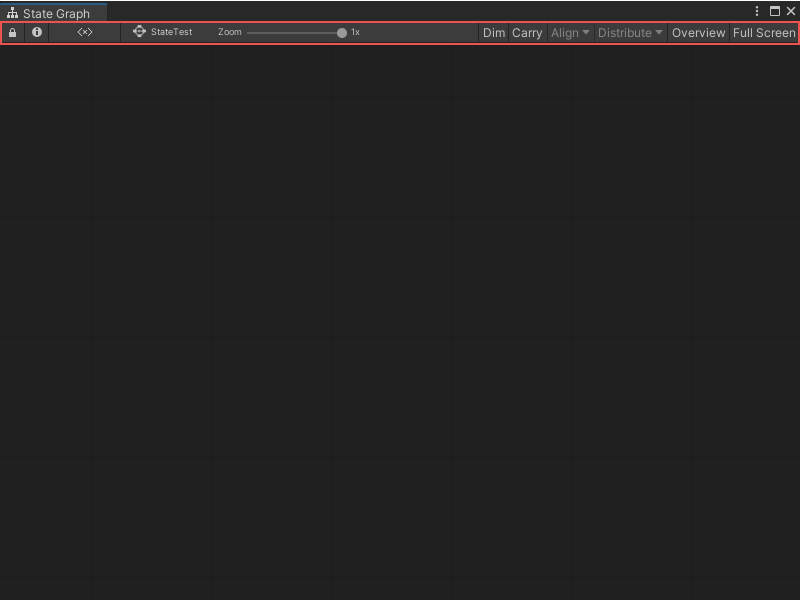Switch to the State Graph tab
Viewport: 800px width, 600px height.
pyautogui.click(x=55, y=11)
